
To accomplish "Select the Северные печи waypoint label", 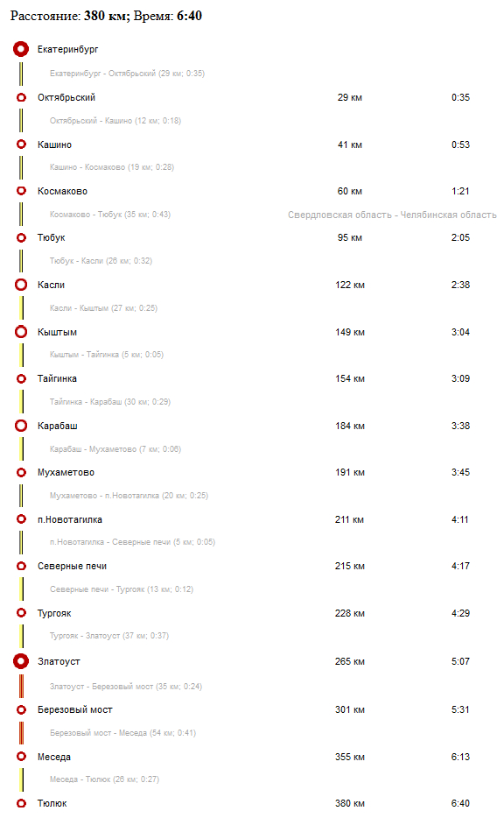I will point(72,566).
